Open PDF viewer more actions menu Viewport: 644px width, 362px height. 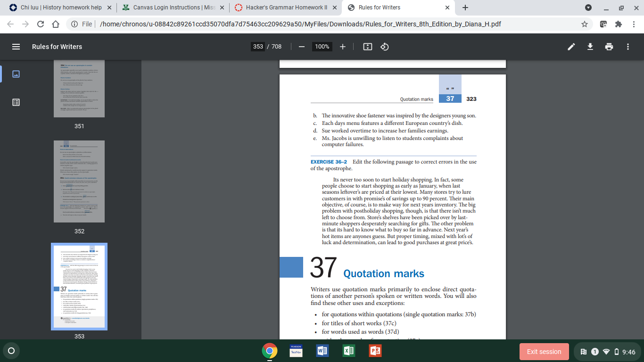[628, 47]
